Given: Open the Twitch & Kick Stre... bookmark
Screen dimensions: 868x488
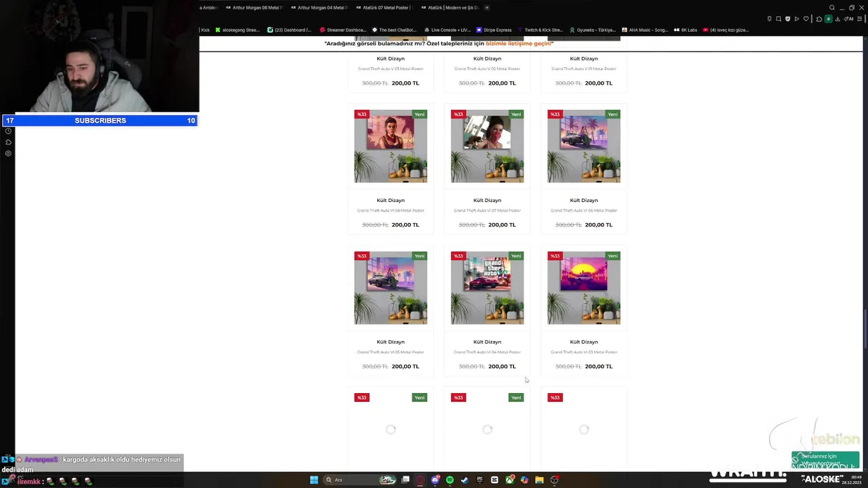Looking at the screenshot, I should click(x=540, y=30).
